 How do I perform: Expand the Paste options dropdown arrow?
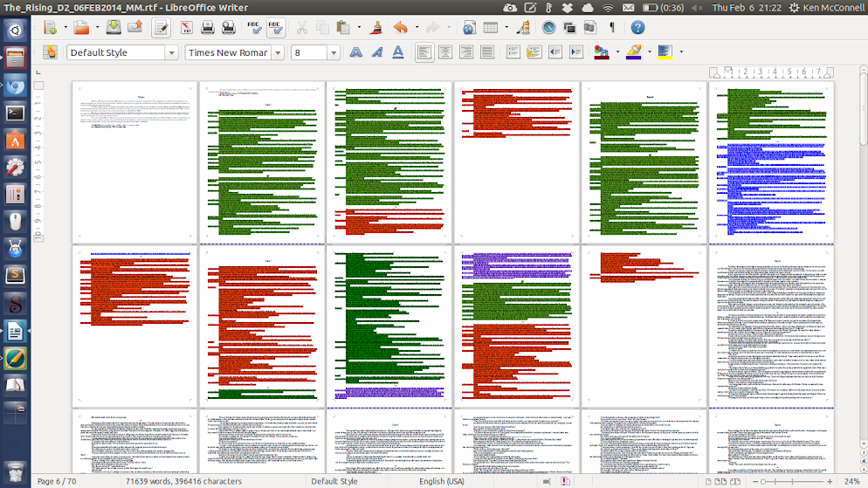click(359, 28)
